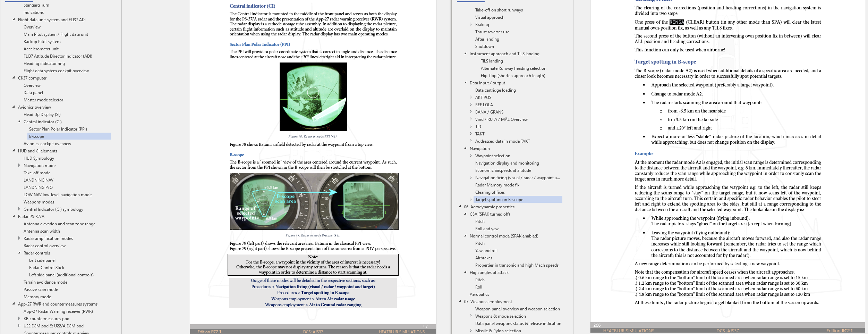Viewport: 868px width, 334px height.
Task: Open Antenna scan width bookmark
Action: (x=42, y=231)
